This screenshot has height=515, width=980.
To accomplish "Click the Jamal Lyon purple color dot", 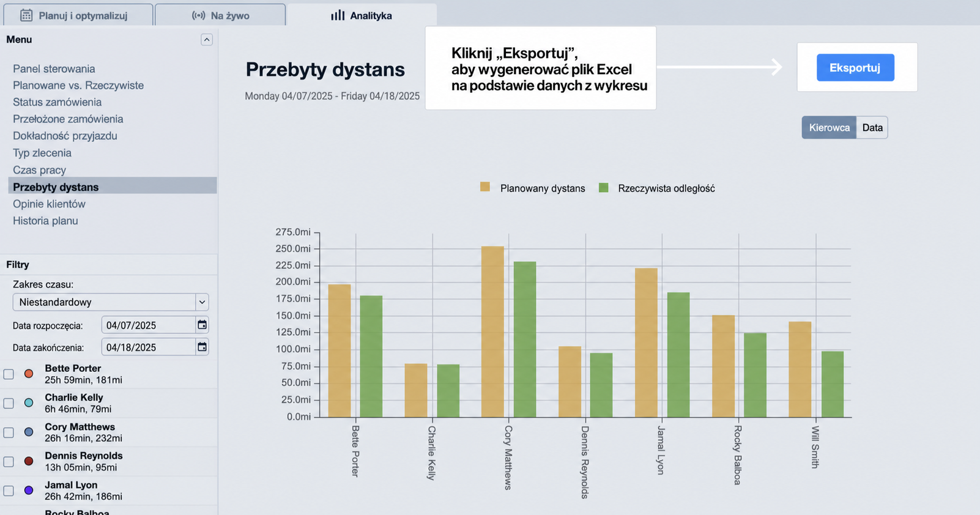I will click(29, 491).
